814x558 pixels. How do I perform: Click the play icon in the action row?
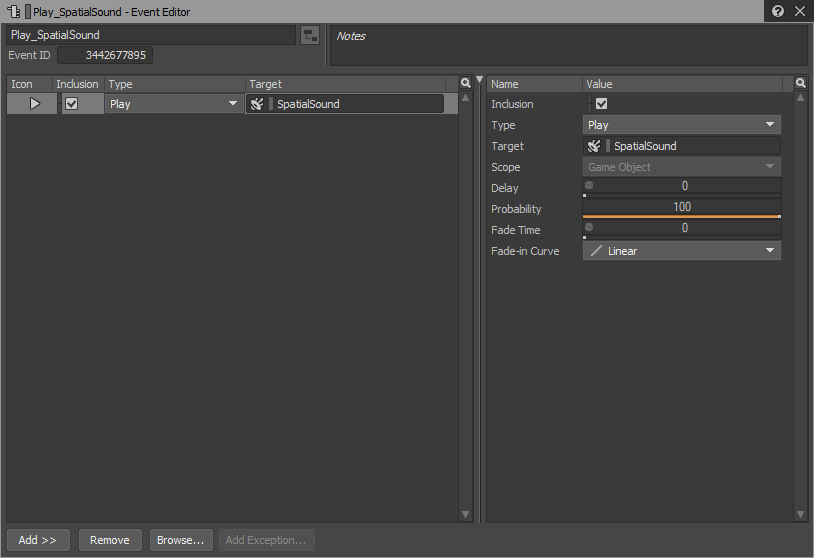click(x=35, y=104)
